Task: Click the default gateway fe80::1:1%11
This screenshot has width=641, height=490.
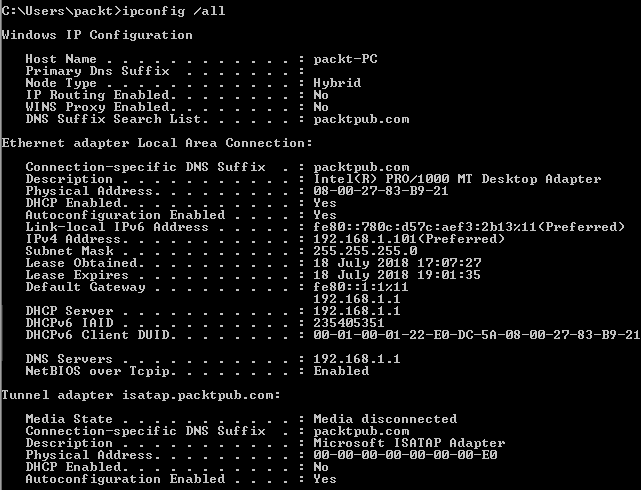Action: point(361,287)
